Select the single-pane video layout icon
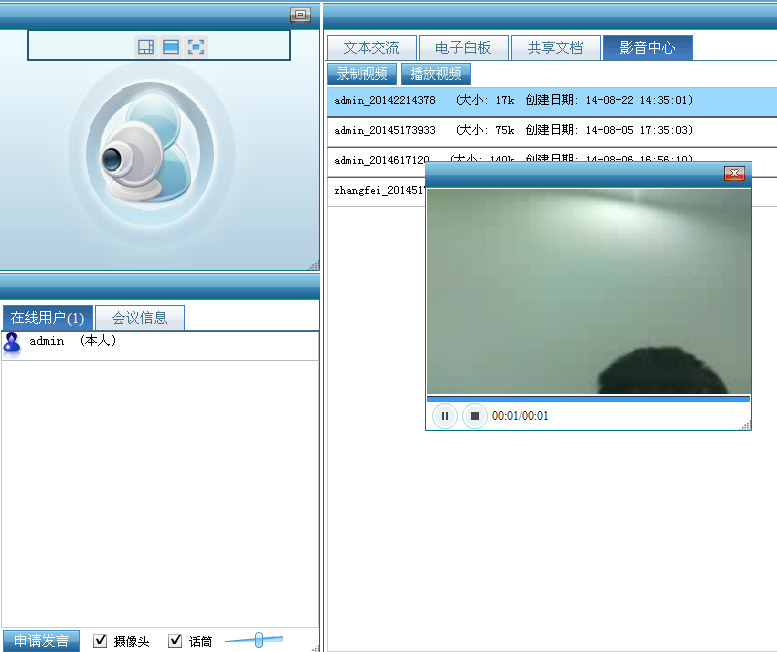Viewport: 777px width, 652px height. point(171,47)
